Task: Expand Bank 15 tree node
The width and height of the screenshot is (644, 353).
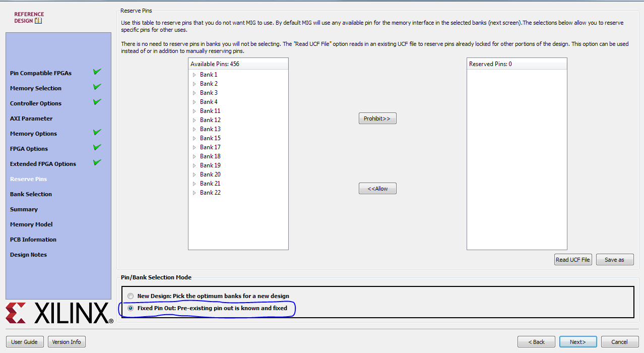Action: [x=195, y=138]
